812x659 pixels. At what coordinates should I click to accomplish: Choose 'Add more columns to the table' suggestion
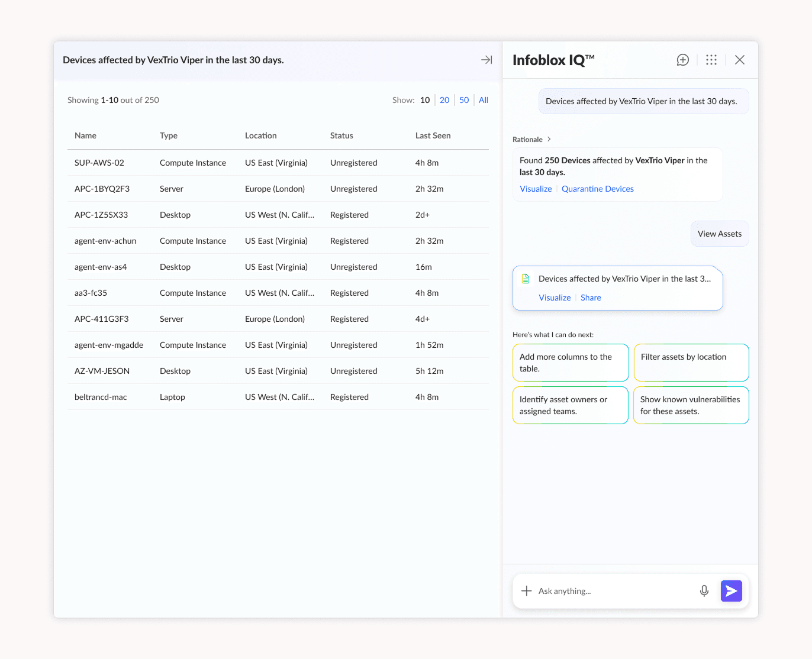tap(571, 363)
